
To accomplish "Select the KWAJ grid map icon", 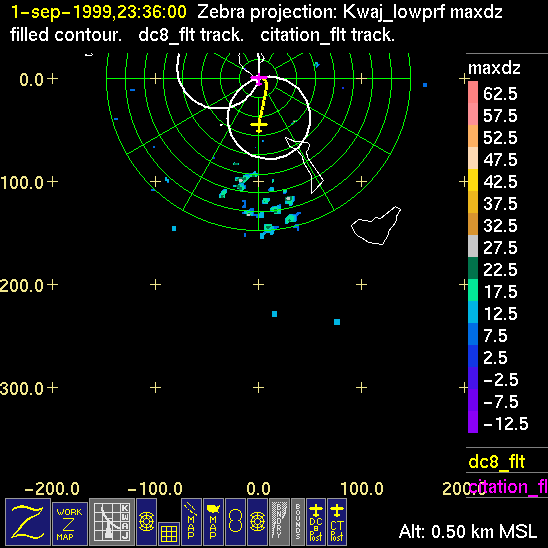I will tap(112, 522).
